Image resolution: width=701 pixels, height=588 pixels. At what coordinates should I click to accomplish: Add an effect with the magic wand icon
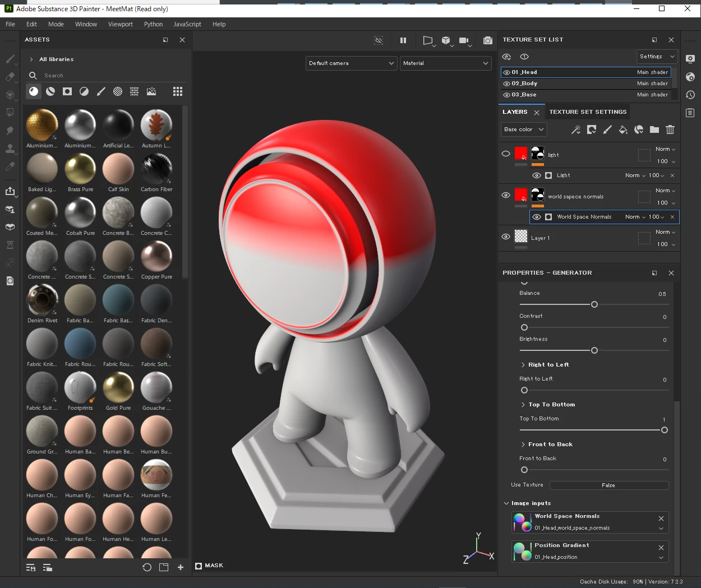tap(576, 129)
